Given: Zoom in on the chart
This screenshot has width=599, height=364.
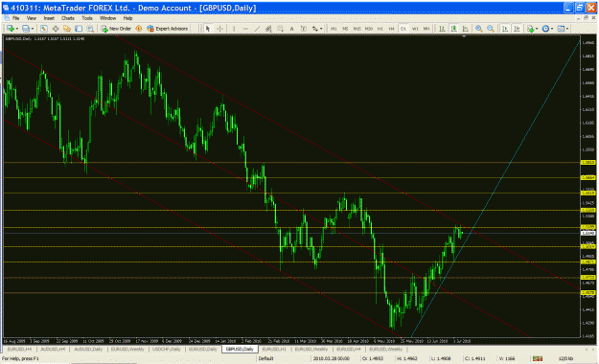Looking at the screenshot, I should [x=478, y=29].
